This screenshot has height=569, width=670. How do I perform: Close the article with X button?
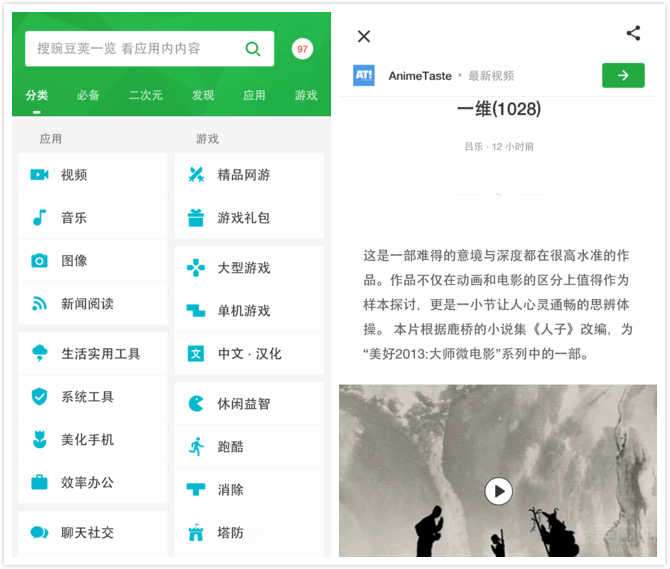coord(364,36)
